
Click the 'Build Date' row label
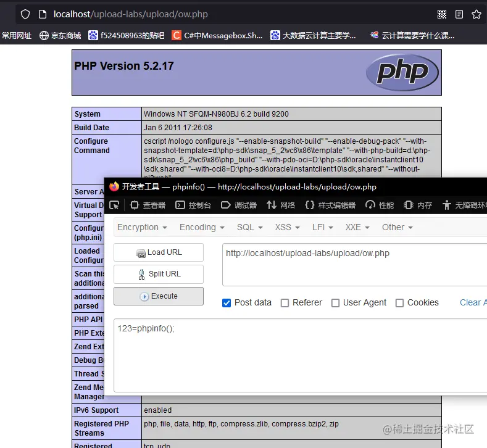(91, 128)
